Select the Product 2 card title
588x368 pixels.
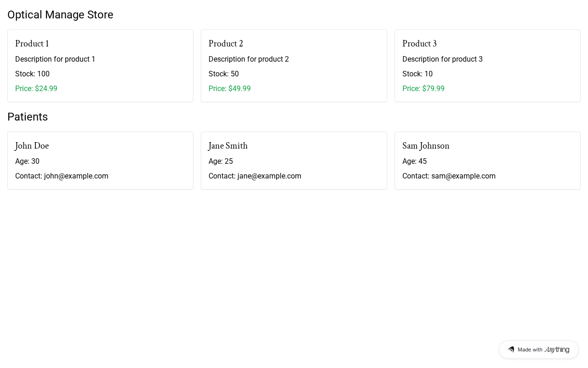pyautogui.click(x=226, y=44)
